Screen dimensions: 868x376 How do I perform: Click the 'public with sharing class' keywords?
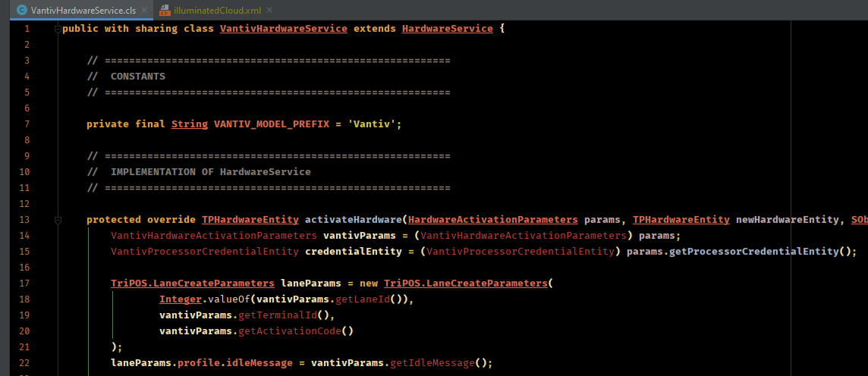click(x=138, y=29)
